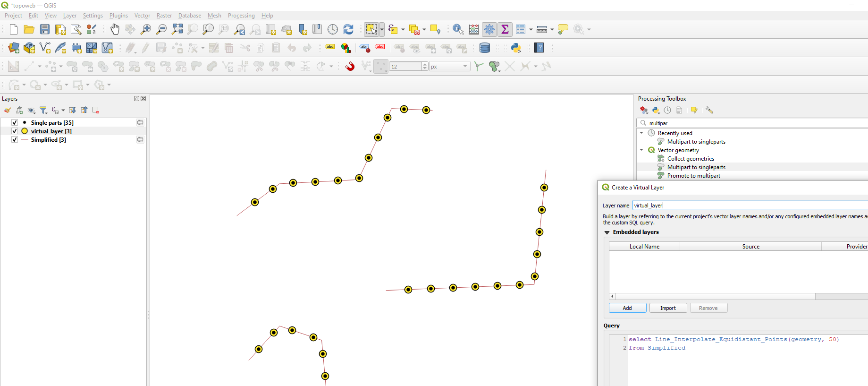The height and width of the screenshot is (386, 868).
Task: Toggle visibility of Simplified layer
Action: pyautogui.click(x=15, y=139)
